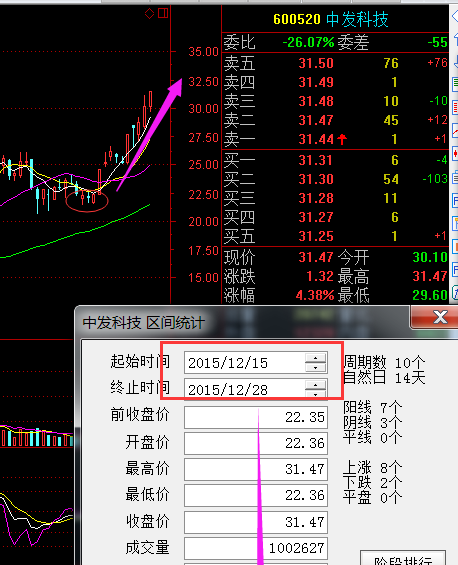The height and width of the screenshot is (565, 458).
Task: Click the 涨幅 value 4.38%
Action: click(315, 295)
